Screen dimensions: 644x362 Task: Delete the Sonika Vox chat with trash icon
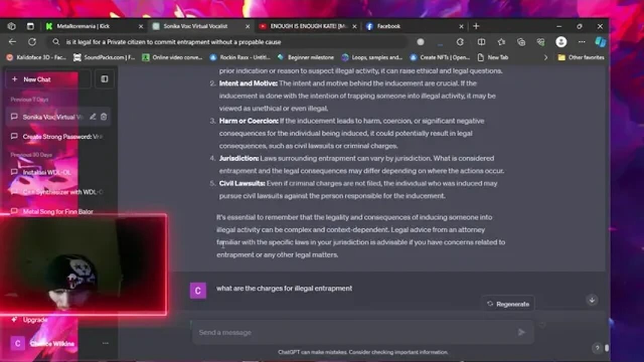click(103, 117)
